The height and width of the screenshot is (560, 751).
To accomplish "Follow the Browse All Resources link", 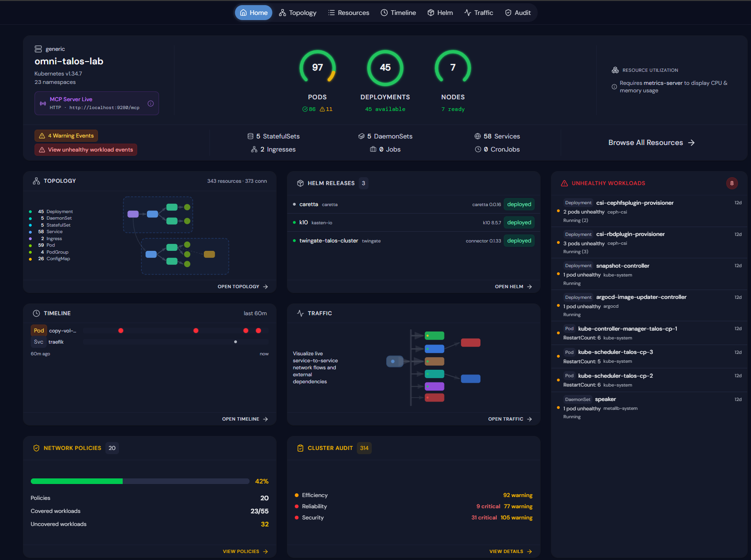I will pos(652,143).
